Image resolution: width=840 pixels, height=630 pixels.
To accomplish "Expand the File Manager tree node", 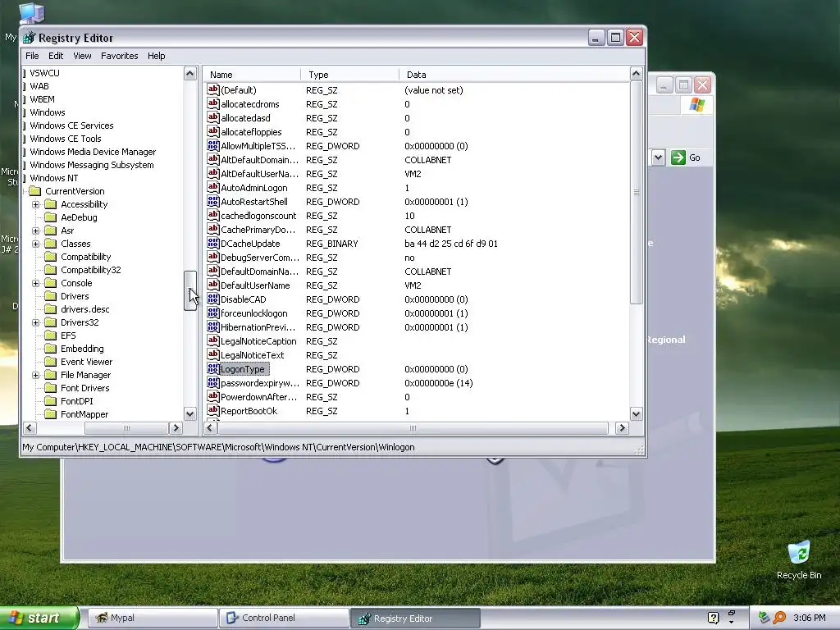I will click(x=35, y=375).
